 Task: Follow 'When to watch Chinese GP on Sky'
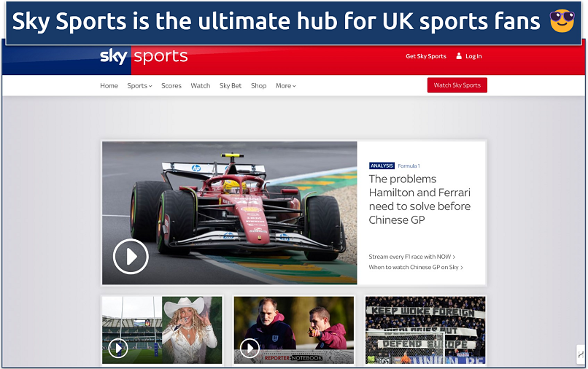click(416, 268)
